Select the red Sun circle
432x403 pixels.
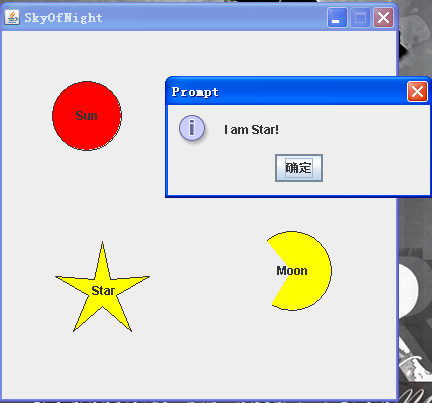tap(87, 116)
